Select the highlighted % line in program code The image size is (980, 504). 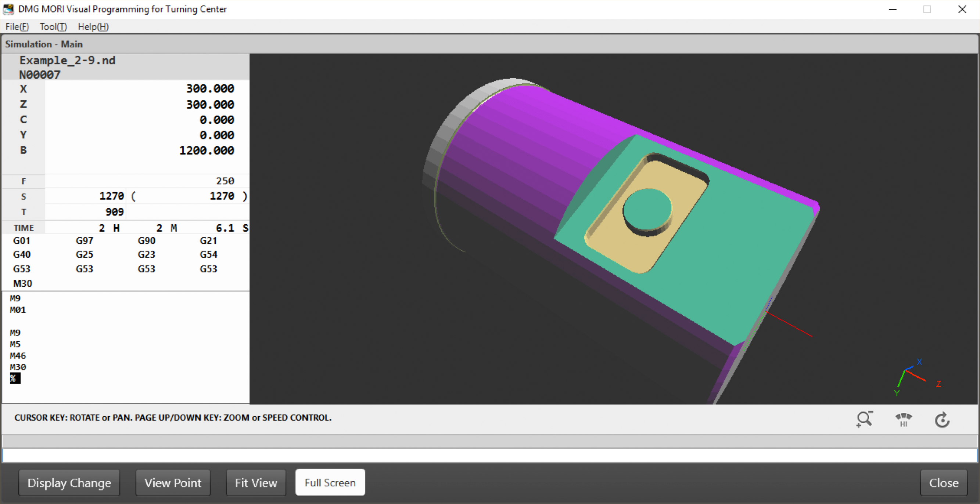point(14,378)
